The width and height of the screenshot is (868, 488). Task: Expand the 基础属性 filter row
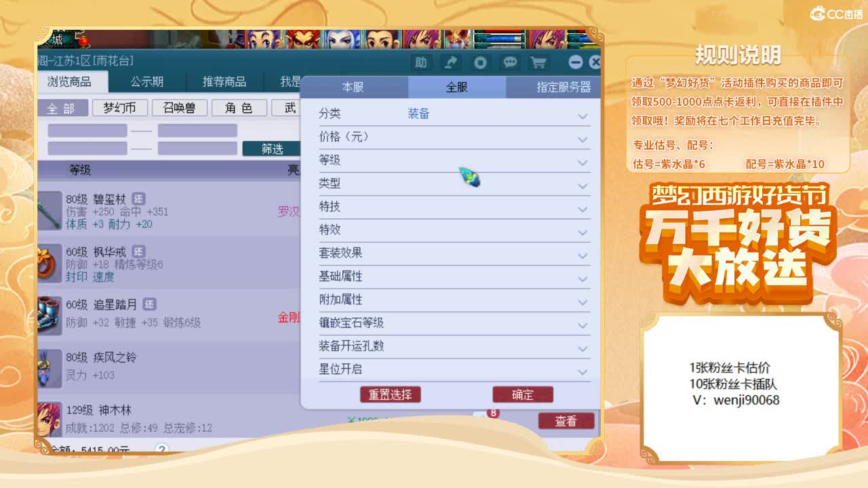583,279
